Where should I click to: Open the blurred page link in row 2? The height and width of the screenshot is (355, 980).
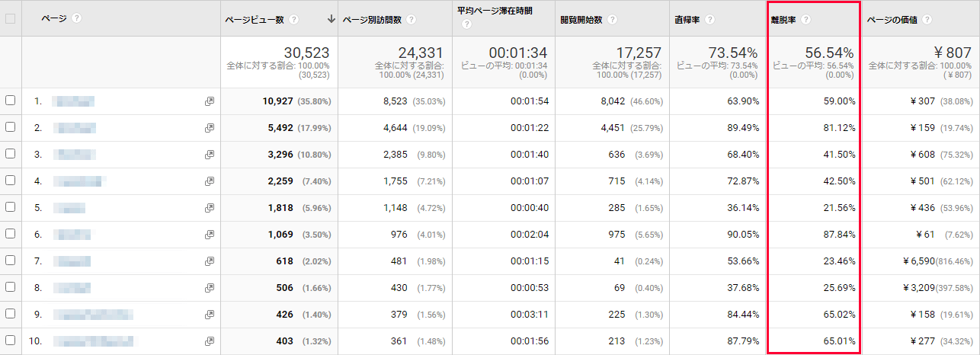(x=75, y=128)
